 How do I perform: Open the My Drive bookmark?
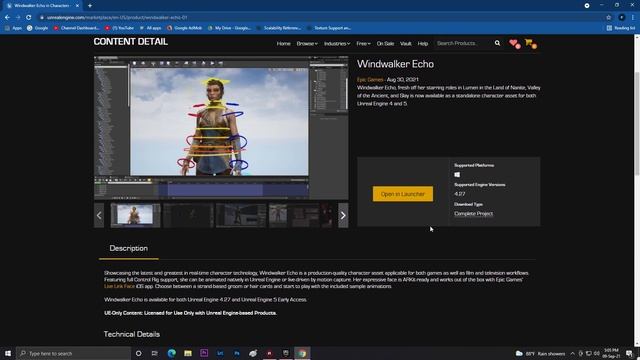tap(229, 28)
